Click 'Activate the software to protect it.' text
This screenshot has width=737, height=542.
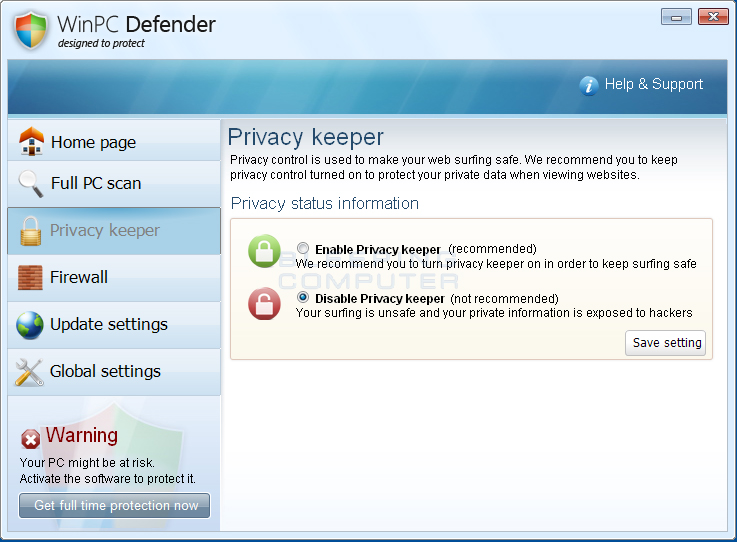tap(108, 479)
